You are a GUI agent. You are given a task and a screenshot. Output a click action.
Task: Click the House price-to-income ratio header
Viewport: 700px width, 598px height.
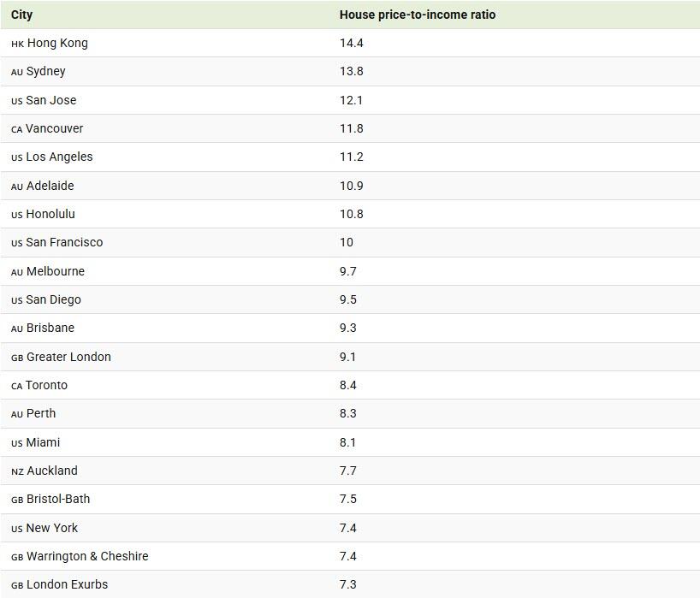pos(417,15)
